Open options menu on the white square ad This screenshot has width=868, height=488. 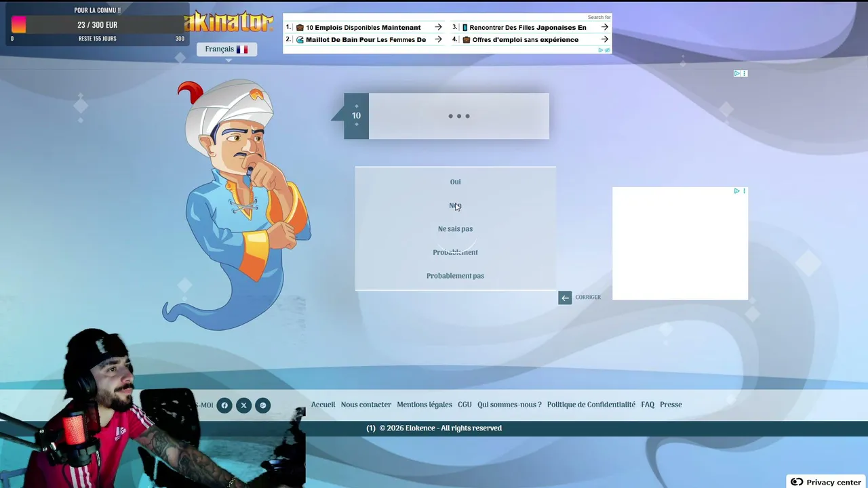744,191
